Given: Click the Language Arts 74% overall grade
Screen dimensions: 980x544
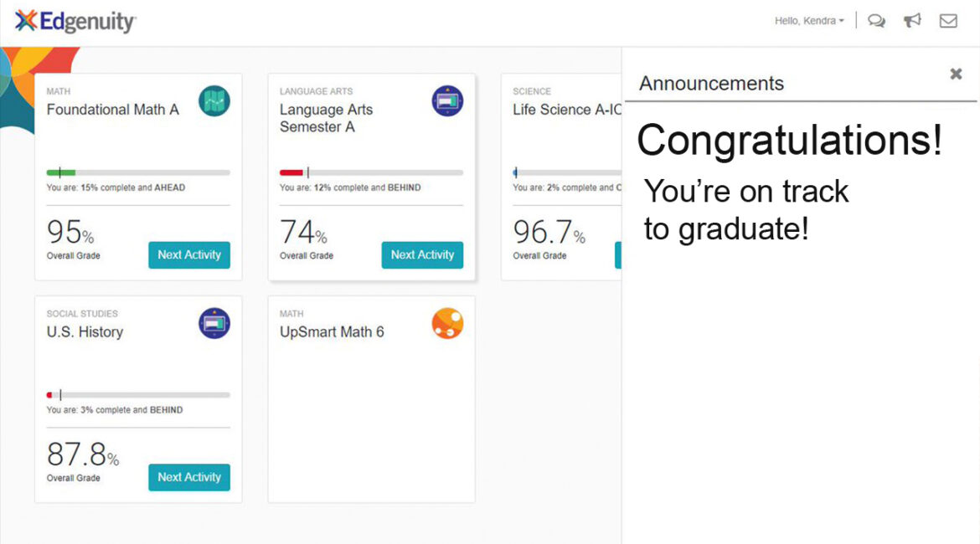Looking at the screenshot, I should [304, 233].
